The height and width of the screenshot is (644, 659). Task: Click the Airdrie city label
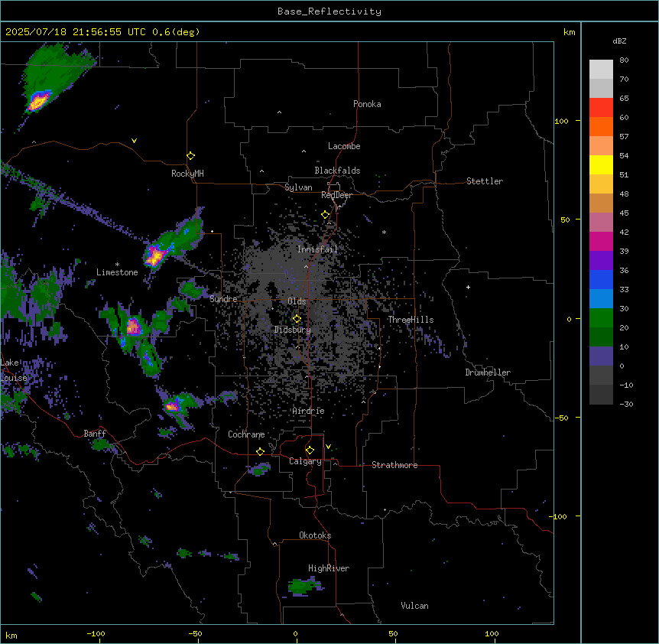click(309, 411)
